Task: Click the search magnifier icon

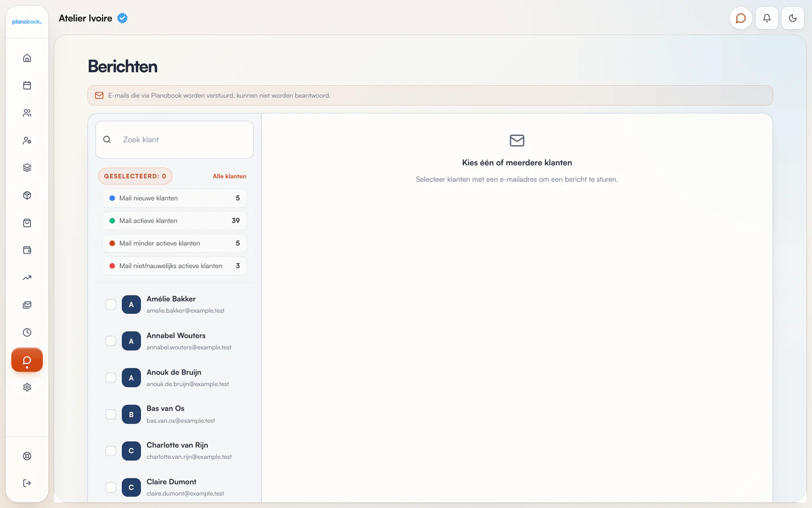Action: click(107, 139)
